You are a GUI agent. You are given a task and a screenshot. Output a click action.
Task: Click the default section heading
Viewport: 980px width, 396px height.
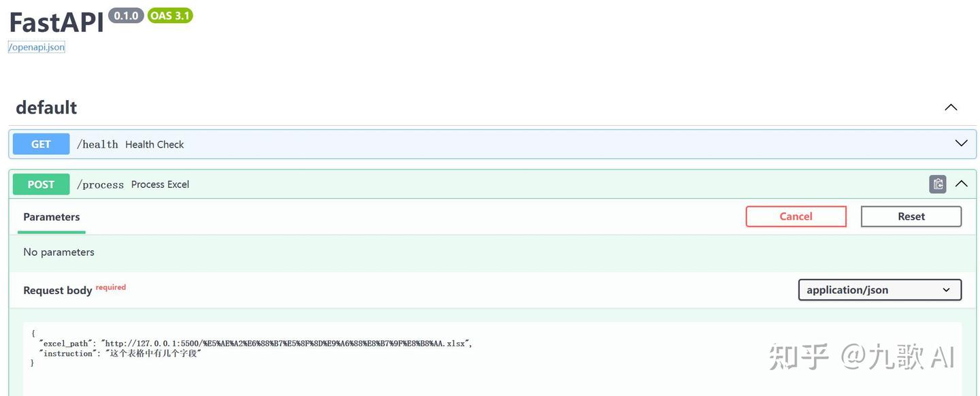pyautogui.click(x=46, y=106)
